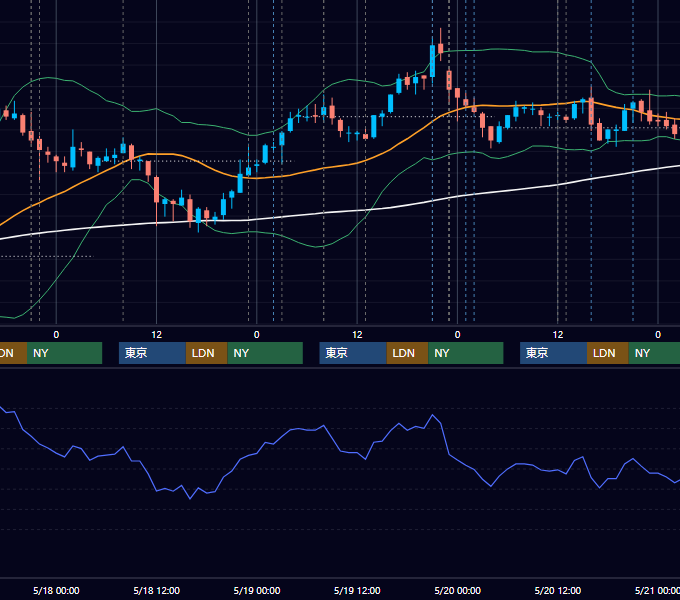Click the 5/19 12:00 date label
The height and width of the screenshot is (600, 680).
click(x=357, y=590)
